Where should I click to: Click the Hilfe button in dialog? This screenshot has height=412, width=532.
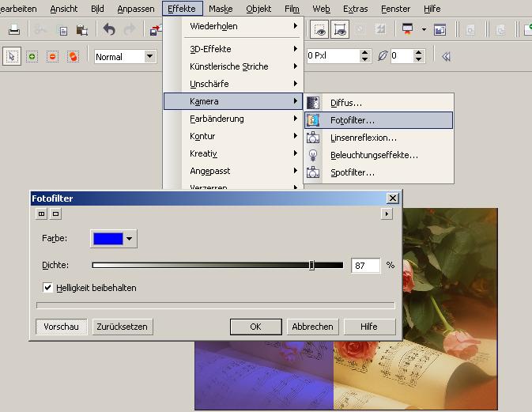click(369, 327)
